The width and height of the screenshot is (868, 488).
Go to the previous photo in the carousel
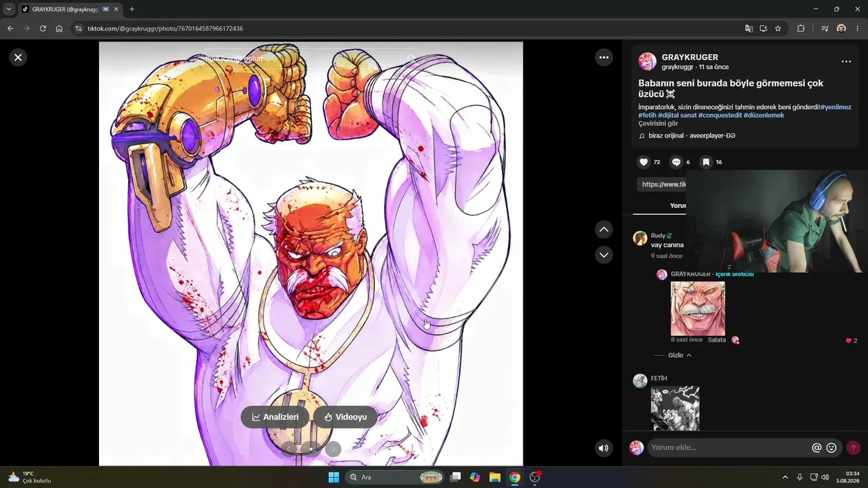(x=289, y=449)
